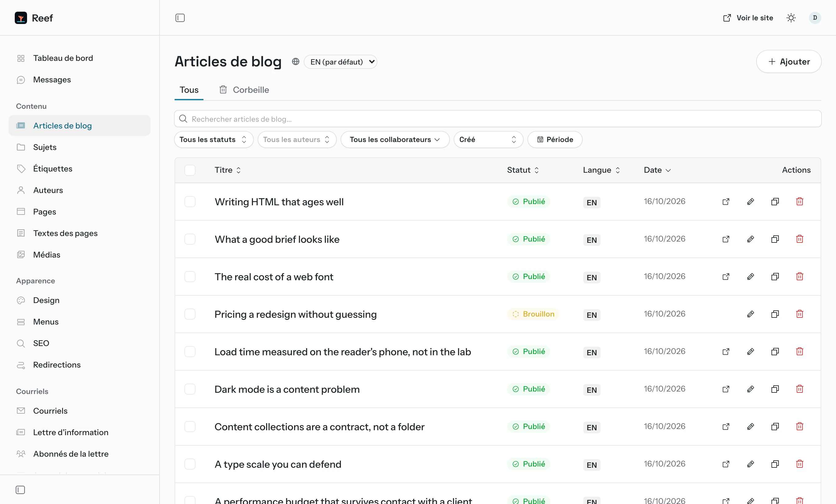Image resolution: width=836 pixels, height=504 pixels.
Task: Duplicate Load time measured article
Action: 775,351
